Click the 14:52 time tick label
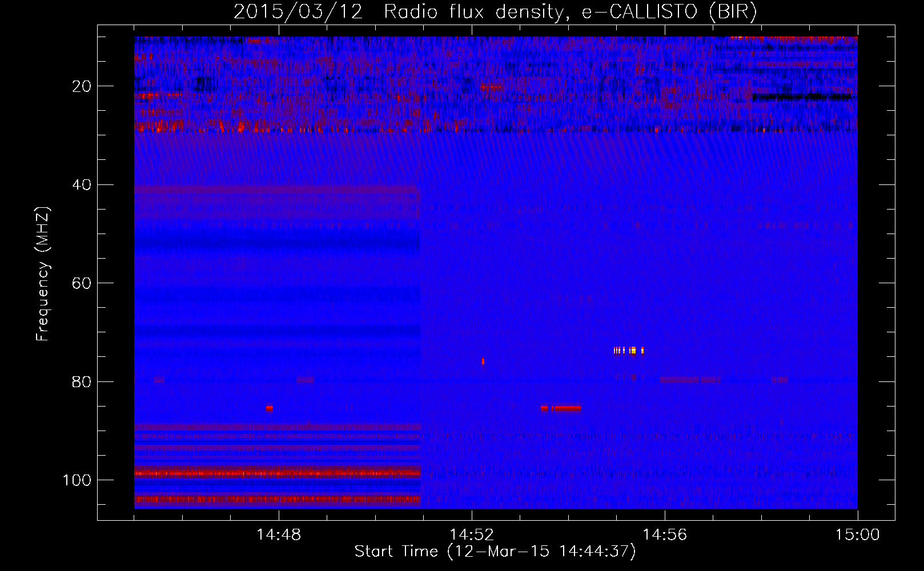Image resolution: width=924 pixels, height=571 pixels. [x=472, y=534]
